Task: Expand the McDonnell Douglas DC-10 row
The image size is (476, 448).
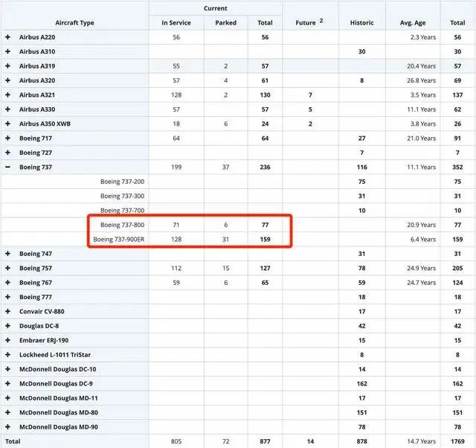Action: tap(8, 369)
